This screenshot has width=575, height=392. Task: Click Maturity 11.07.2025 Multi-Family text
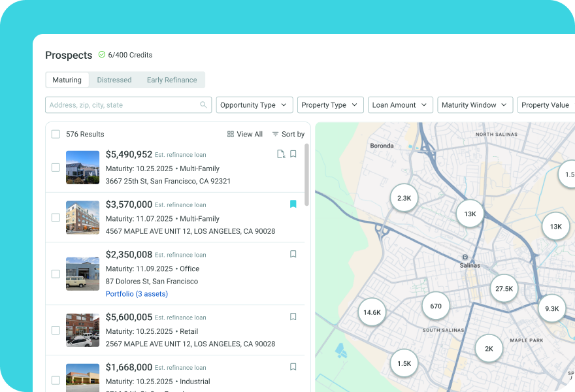163,219
